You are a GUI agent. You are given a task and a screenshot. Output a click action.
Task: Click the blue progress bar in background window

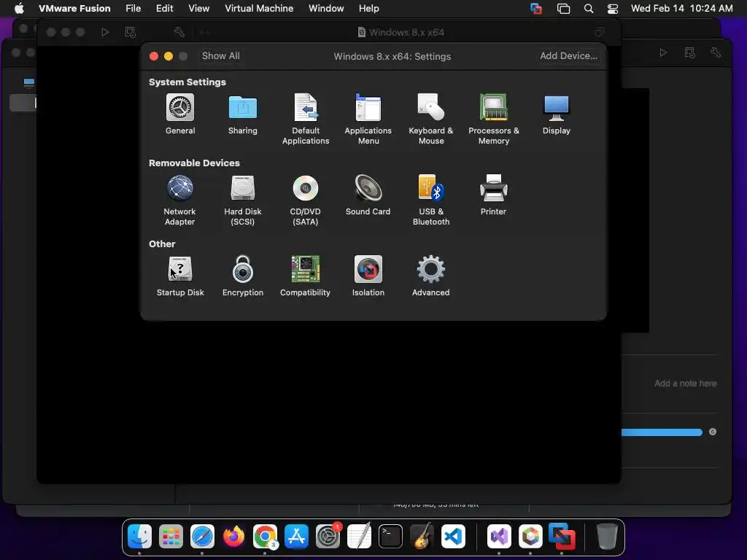[x=662, y=432]
